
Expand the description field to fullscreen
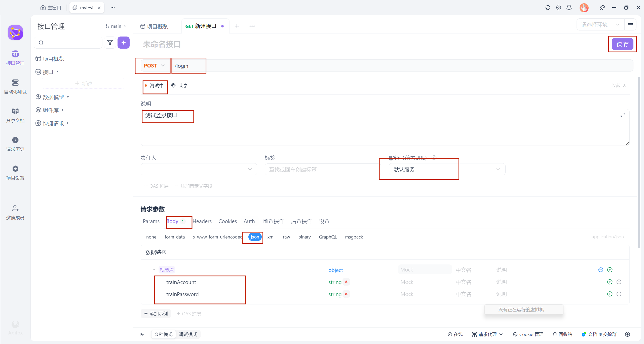point(622,115)
